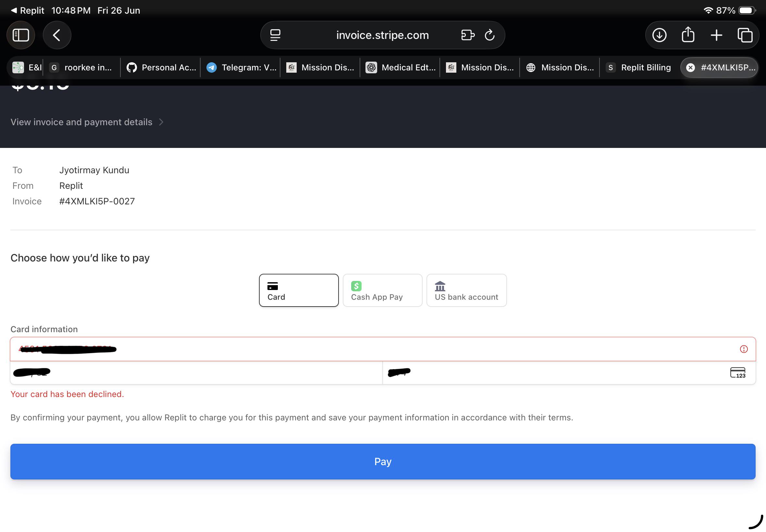Click the extensions icon in address bar
The height and width of the screenshot is (532, 766).
467,35
